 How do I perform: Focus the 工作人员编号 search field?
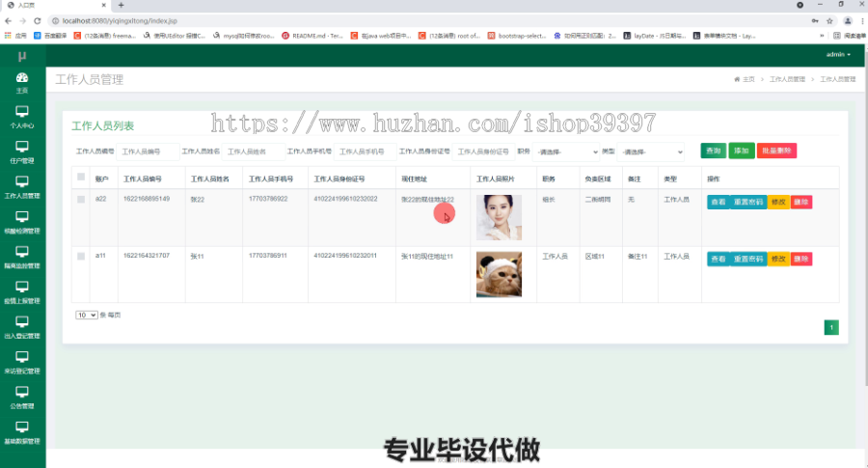tap(148, 151)
